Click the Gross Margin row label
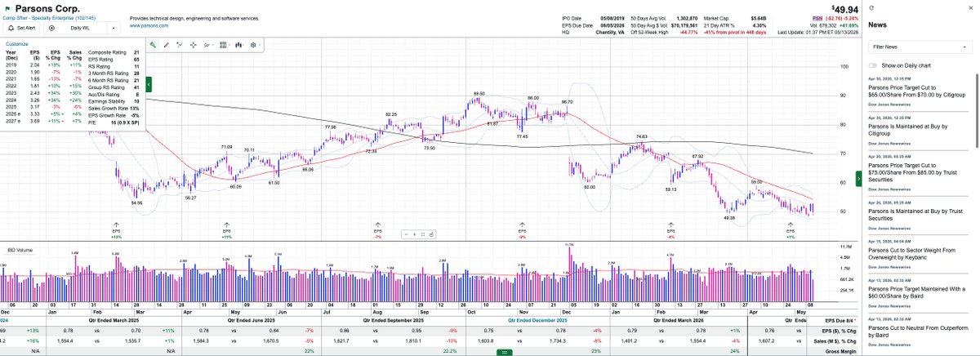980x356 pixels. pyautogui.click(x=840, y=350)
